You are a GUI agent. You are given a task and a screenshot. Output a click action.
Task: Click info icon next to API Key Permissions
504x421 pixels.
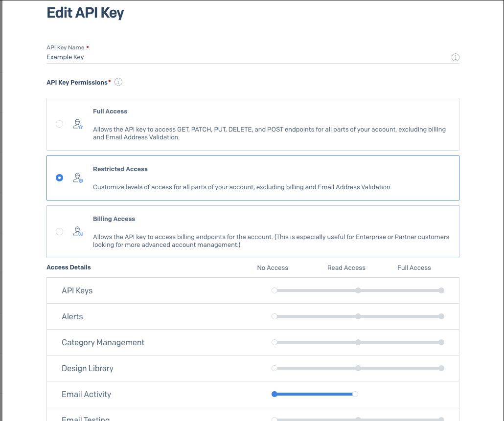click(118, 82)
